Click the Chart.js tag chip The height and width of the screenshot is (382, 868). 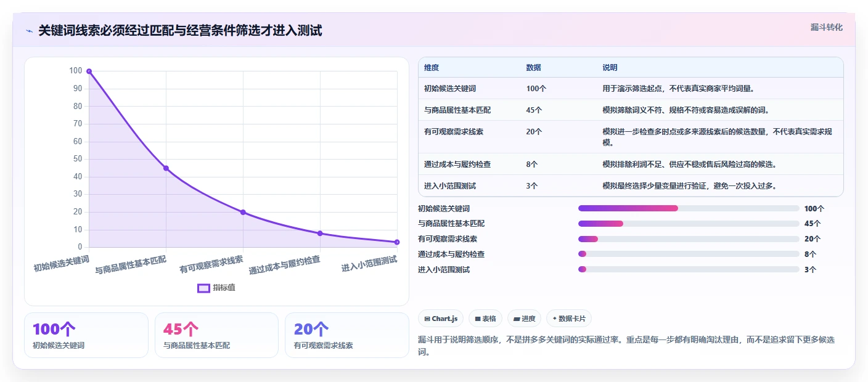[x=441, y=319]
